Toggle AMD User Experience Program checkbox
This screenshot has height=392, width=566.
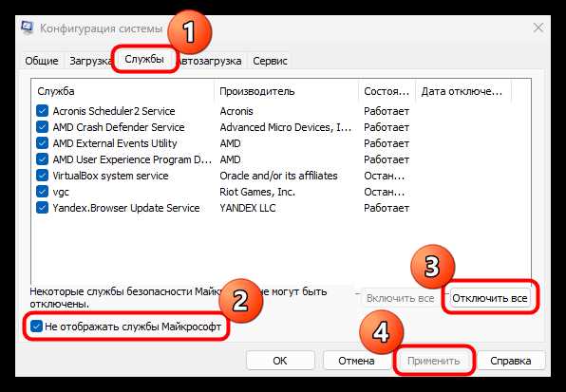[42, 159]
